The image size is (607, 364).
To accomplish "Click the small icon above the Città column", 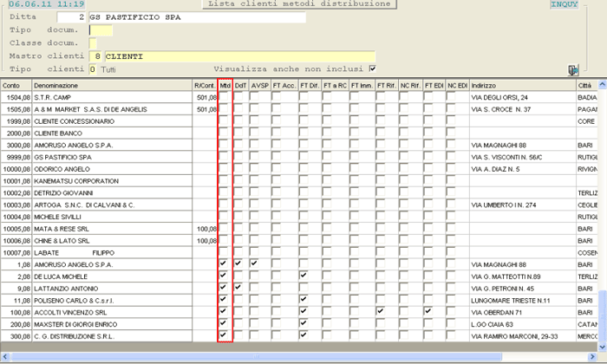I will click(x=572, y=70).
